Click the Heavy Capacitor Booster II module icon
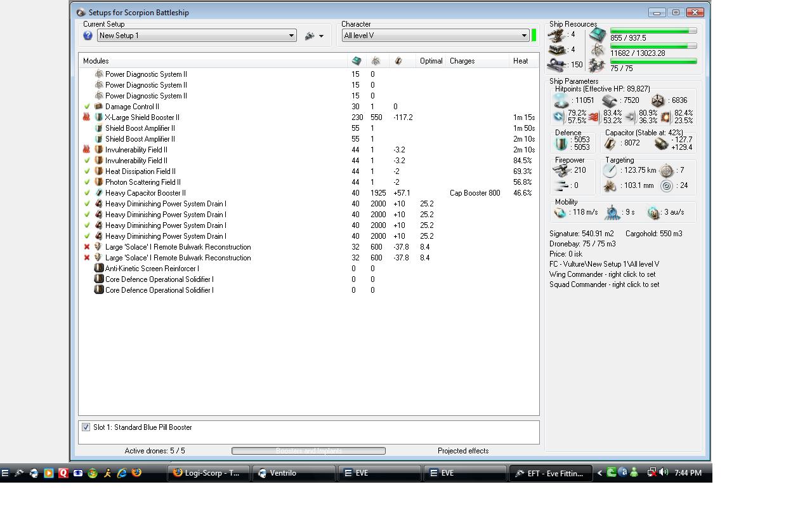Screen dimensions: 812x508 (x=99, y=193)
